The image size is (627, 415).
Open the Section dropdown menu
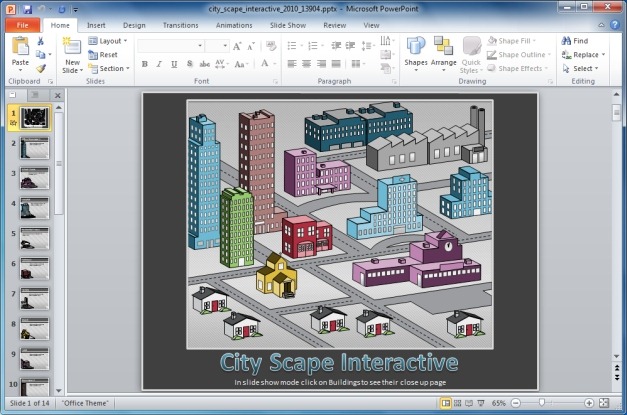tap(110, 69)
